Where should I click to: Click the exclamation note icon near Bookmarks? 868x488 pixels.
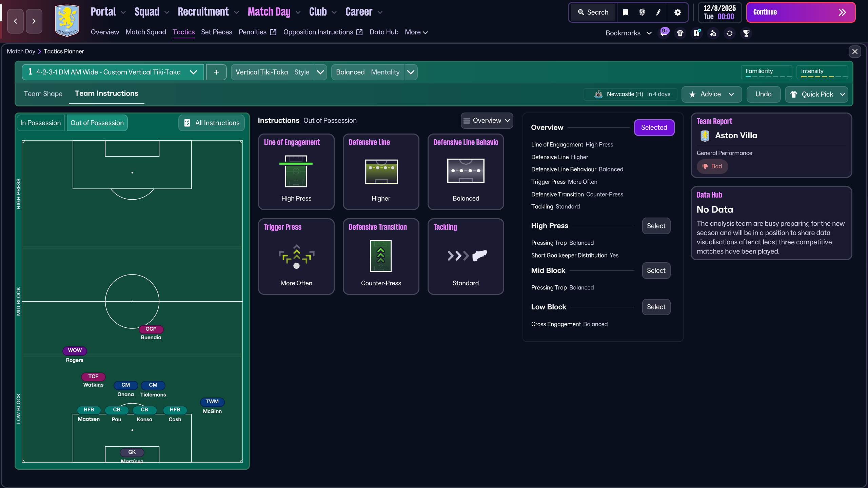click(x=697, y=33)
